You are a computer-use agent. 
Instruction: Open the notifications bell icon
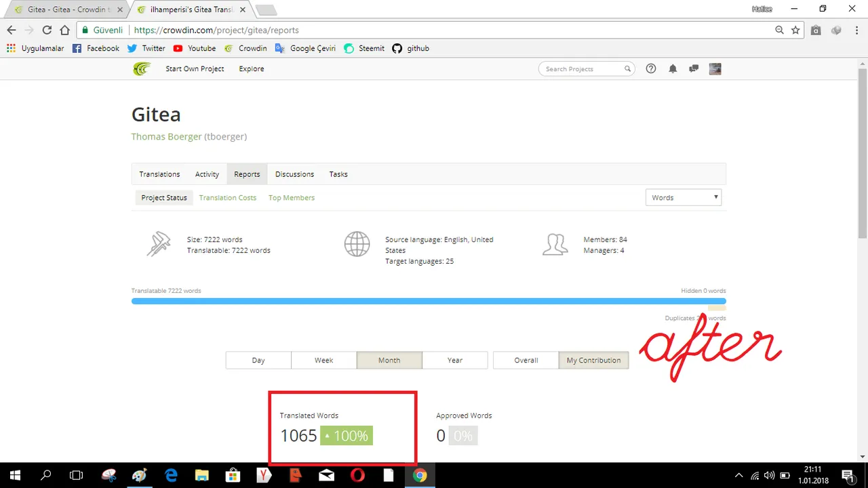click(x=673, y=68)
